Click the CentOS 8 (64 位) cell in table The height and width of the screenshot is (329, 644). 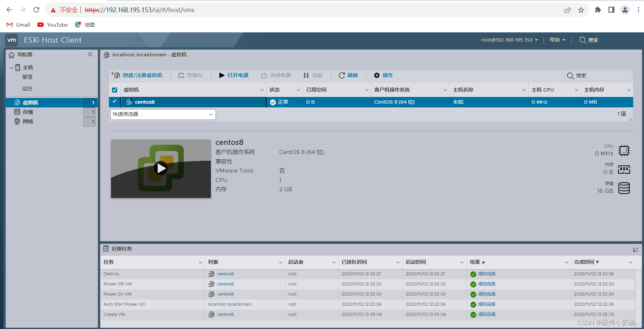click(394, 102)
